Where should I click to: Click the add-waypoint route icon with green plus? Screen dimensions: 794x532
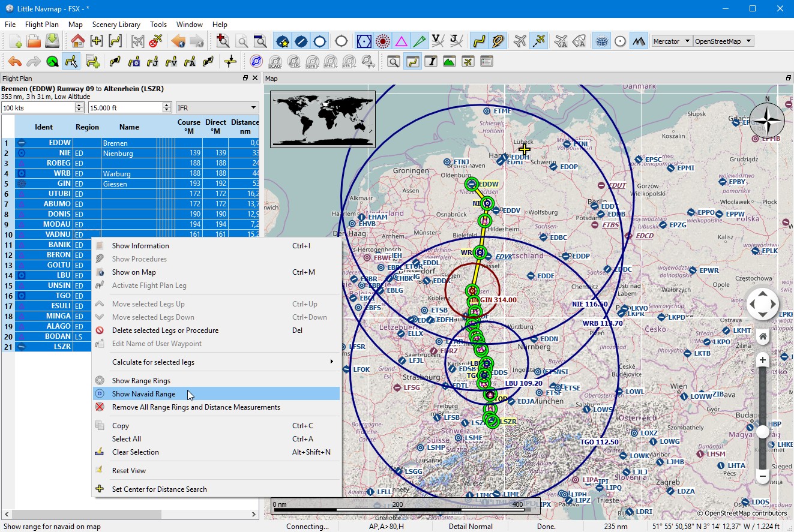point(92,61)
